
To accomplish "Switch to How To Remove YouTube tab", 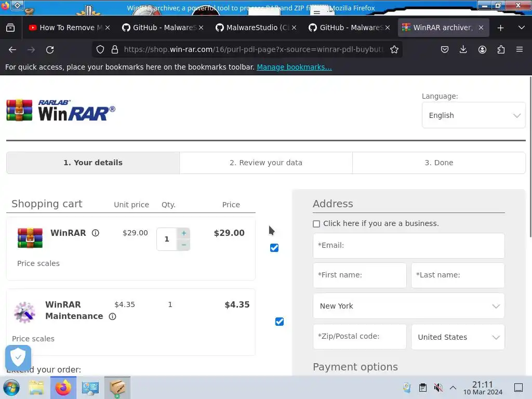I will (x=70, y=28).
